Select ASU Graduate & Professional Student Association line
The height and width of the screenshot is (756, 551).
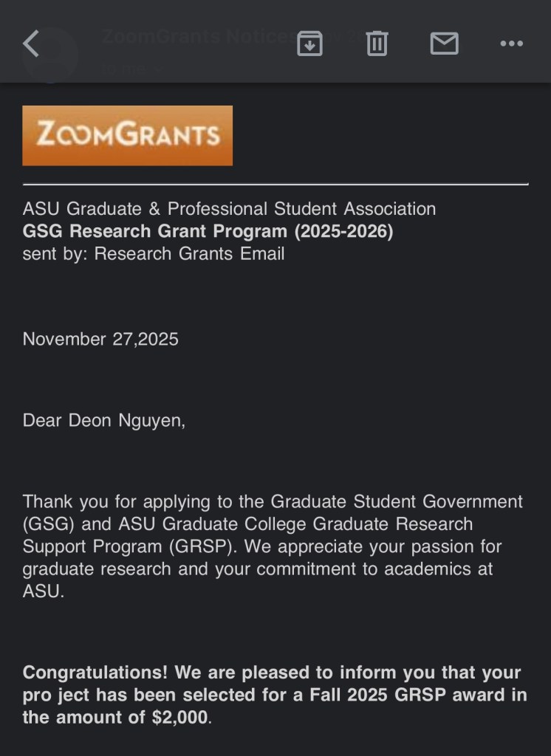[x=229, y=209]
